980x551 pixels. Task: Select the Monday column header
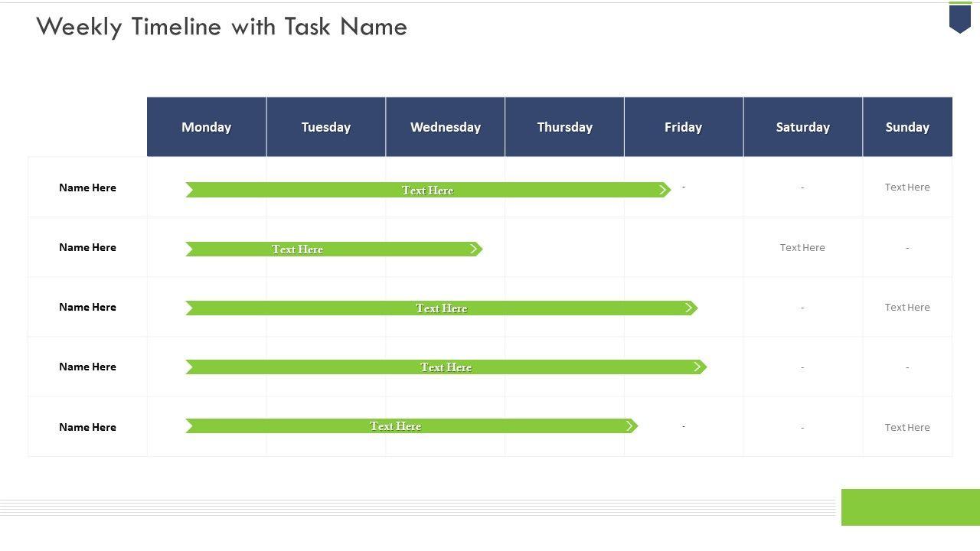pyautogui.click(x=207, y=127)
